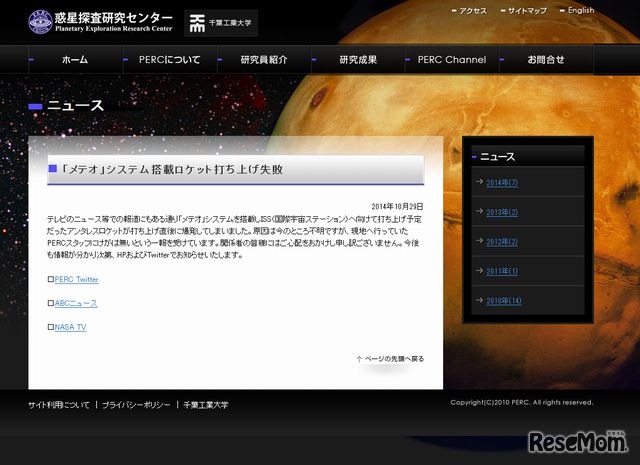Screen dimensions: 640x465
Task: Click the article title 「メテオ」システム搭載ロケット打ち上げ失敗
Action: 171,169
